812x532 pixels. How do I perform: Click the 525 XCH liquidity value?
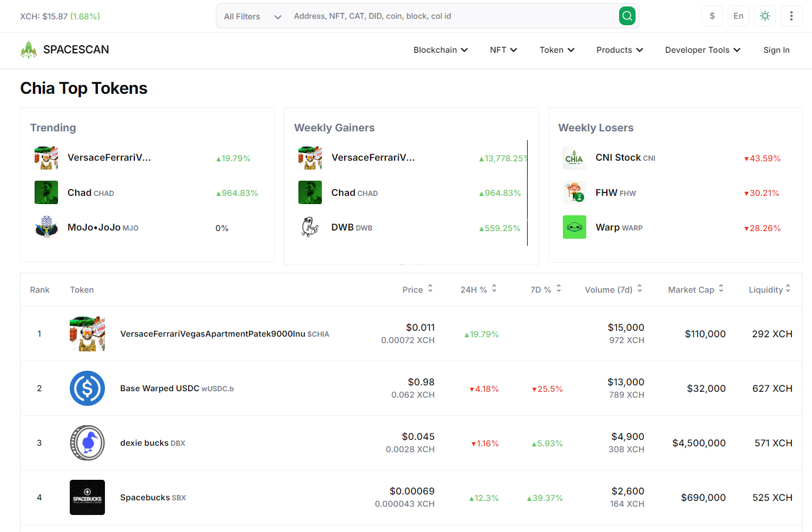[772, 497]
